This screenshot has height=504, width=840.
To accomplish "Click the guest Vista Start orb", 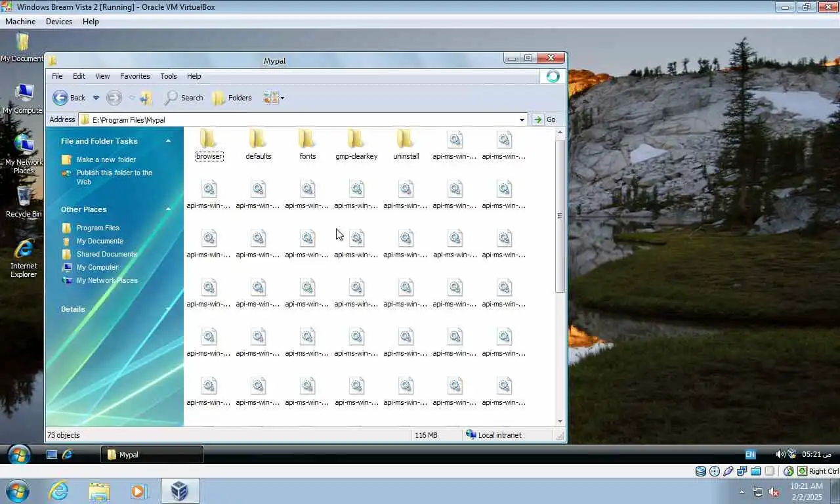I will (x=18, y=454).
